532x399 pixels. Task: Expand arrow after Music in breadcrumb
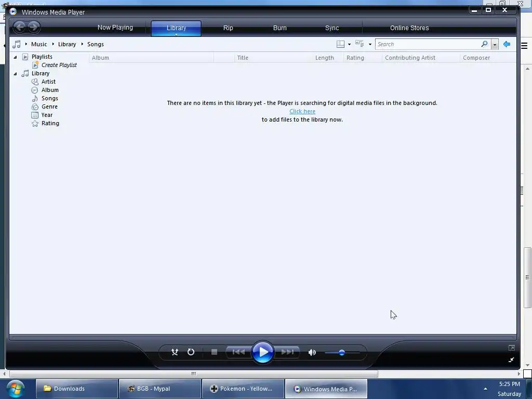(54, 44)
